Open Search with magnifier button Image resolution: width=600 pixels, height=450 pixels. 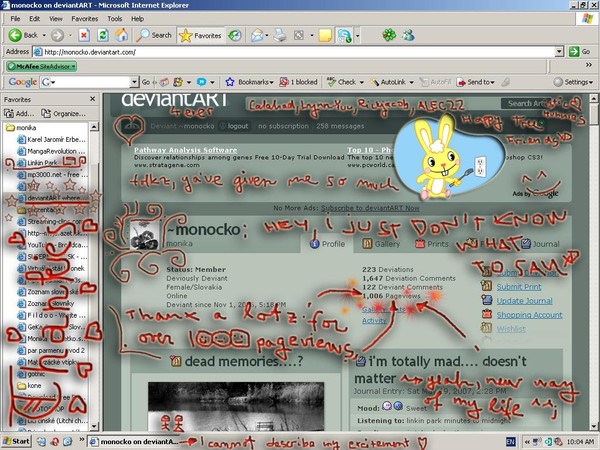(x=154, y=35)
